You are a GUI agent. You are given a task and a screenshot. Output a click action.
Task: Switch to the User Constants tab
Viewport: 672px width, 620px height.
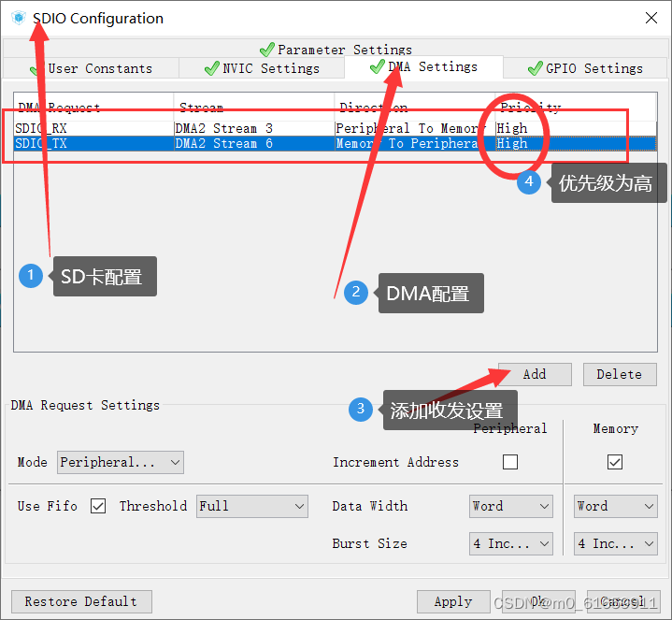point(91,68)
